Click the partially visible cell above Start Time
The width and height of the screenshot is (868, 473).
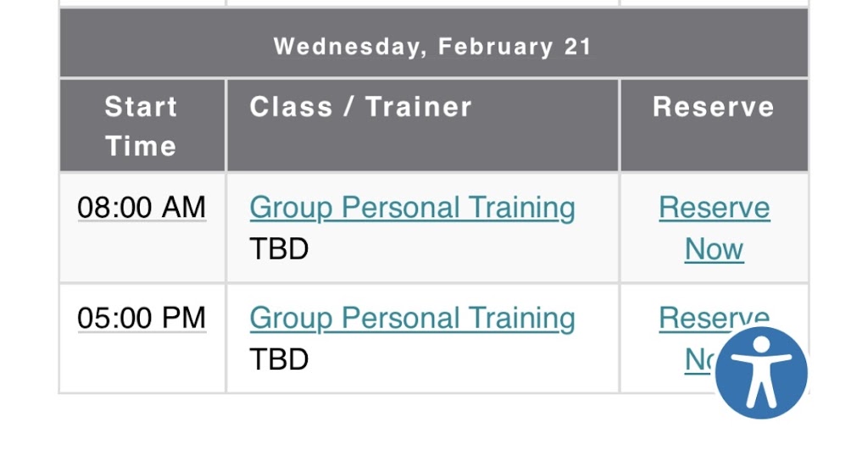[x=142, y=3]
